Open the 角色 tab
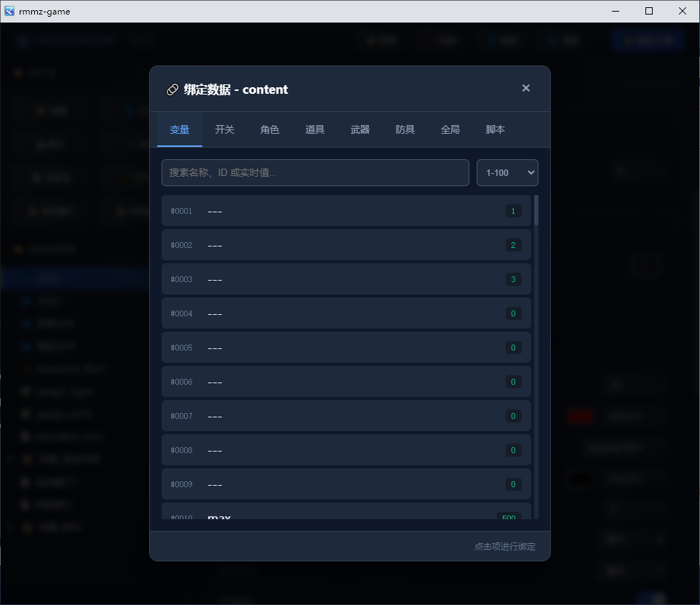 click(x=270, y=129)
